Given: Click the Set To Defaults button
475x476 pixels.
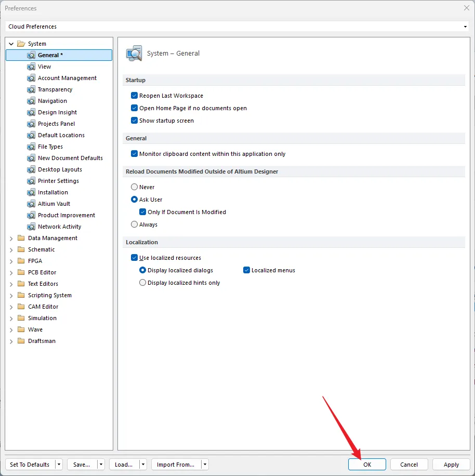Looking at the screenshot, I should pyautogui.click(x=30, y=465).
